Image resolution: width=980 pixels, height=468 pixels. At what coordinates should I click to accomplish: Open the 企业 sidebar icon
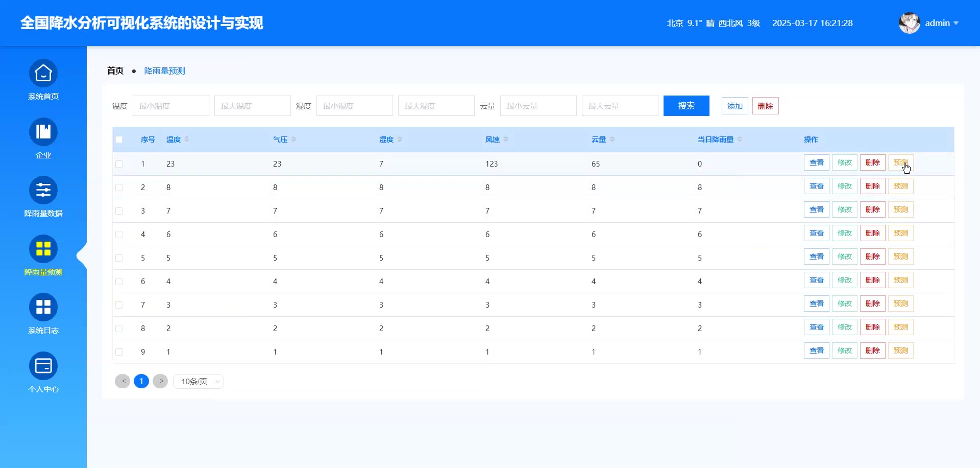pos(43,132)
